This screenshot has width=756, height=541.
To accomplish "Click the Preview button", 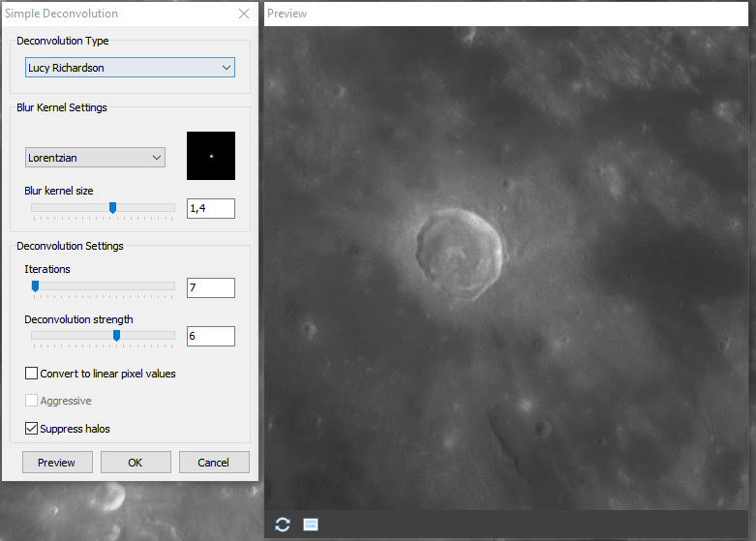I will pos(57,463).
